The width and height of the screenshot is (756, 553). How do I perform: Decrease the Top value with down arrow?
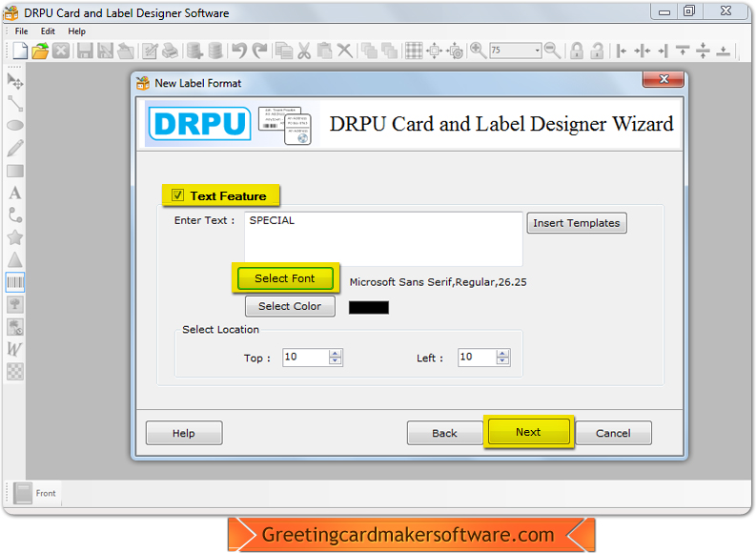click(x=335, y=361)
